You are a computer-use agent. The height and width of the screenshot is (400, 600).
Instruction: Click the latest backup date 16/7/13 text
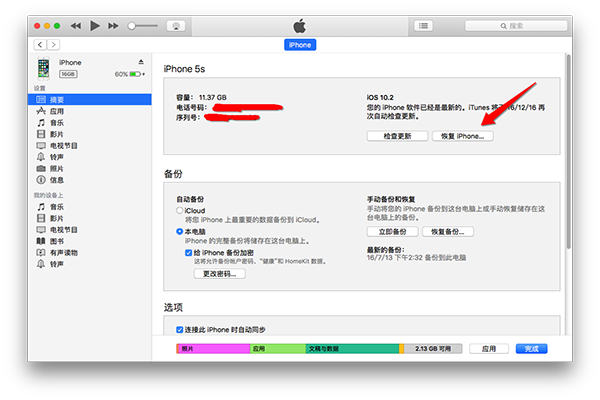click(416, 258)
